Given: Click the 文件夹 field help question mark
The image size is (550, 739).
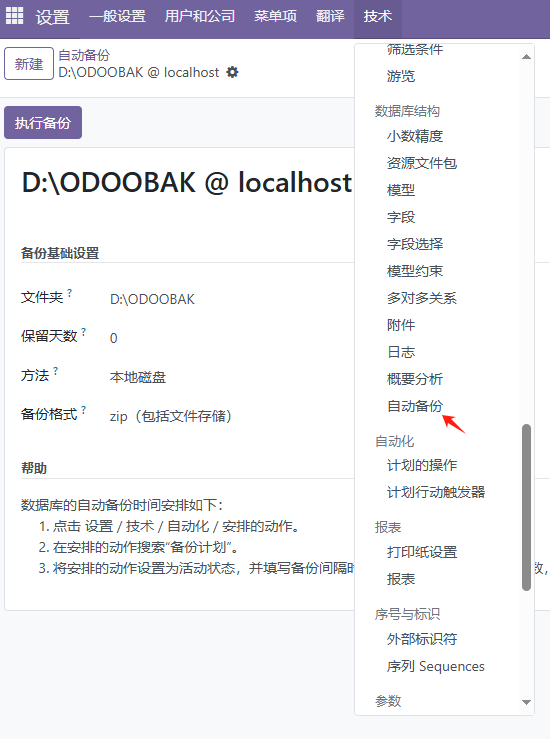Looking at the screenshot, I should [x=70, y=293].
